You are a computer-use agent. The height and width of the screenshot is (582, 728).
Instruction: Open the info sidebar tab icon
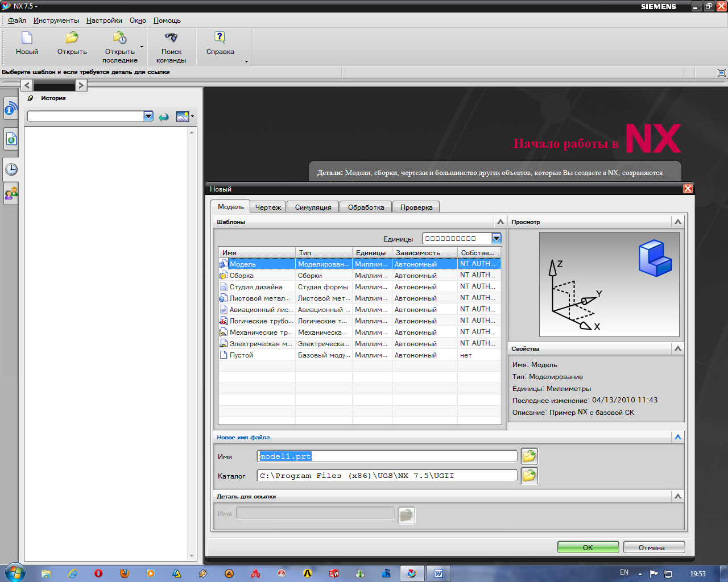pos(11,108)
